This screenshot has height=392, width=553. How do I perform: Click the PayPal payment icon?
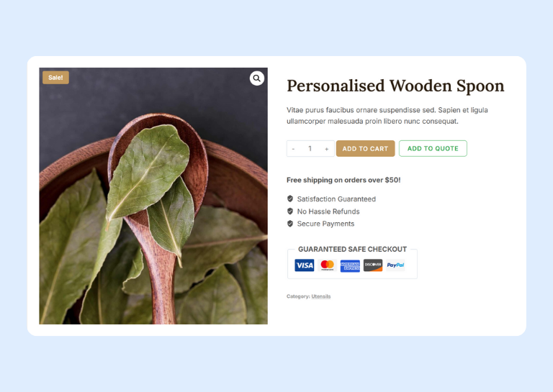[395, 265]
